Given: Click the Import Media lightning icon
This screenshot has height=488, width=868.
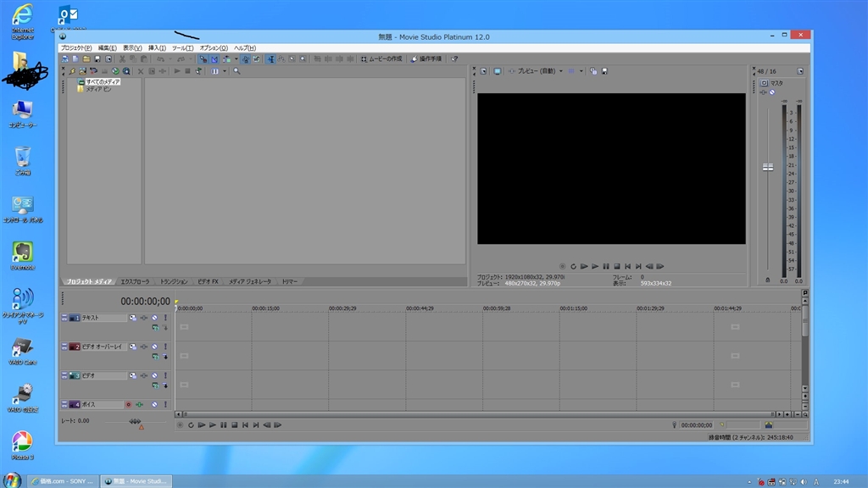Looking at the screenshot, I should click(72, 71).
